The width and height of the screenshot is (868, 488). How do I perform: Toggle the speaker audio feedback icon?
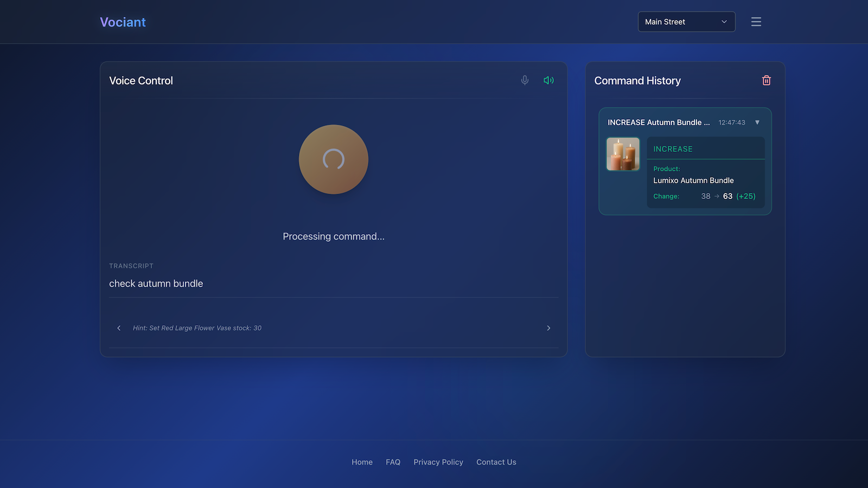coord(548,80)
